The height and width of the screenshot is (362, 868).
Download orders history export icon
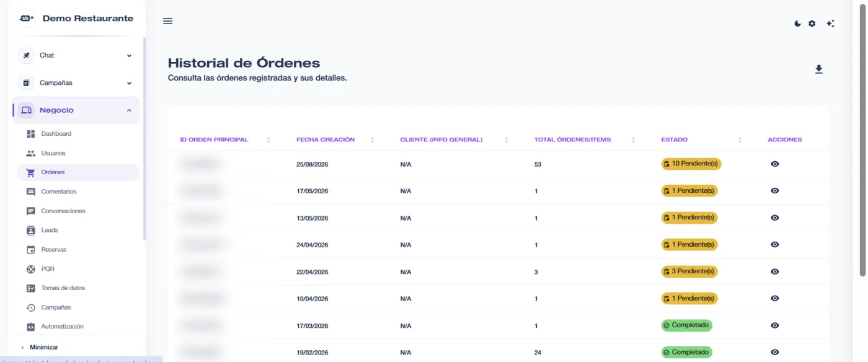818,69
